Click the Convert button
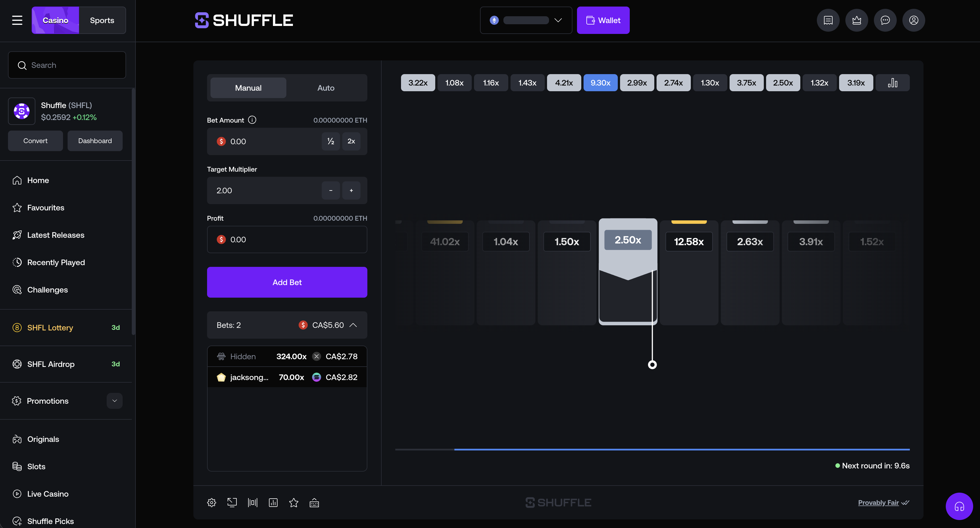This screenshot has width=980, height=528. coord(35,141)
